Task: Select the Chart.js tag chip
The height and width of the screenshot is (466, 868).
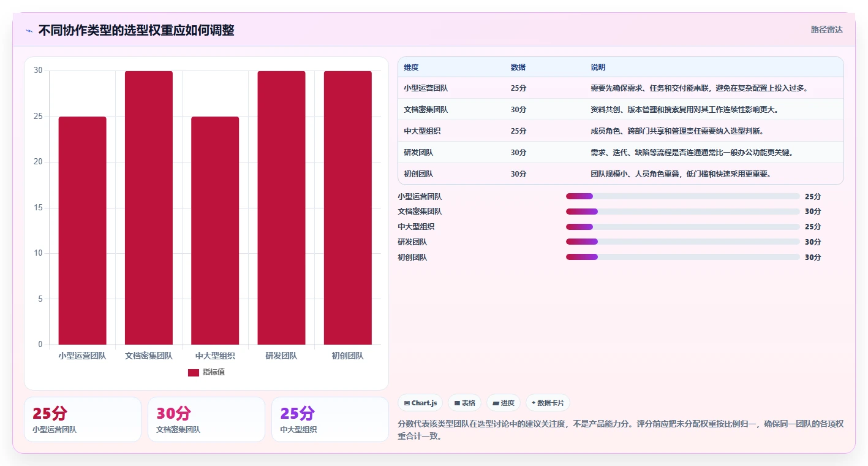Action: coord(420,403)
